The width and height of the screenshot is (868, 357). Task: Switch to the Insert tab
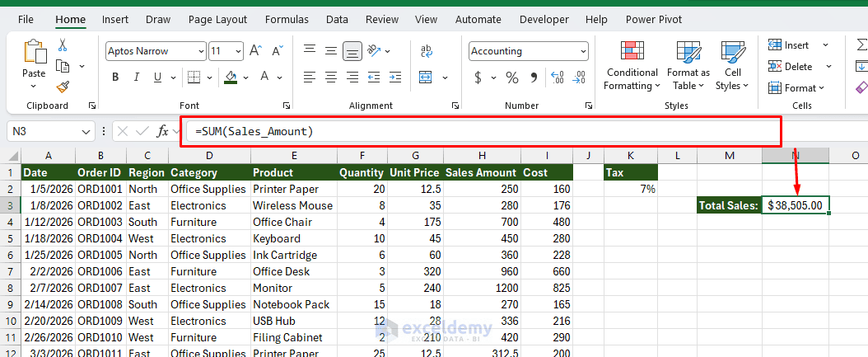(x=115, y=20)
